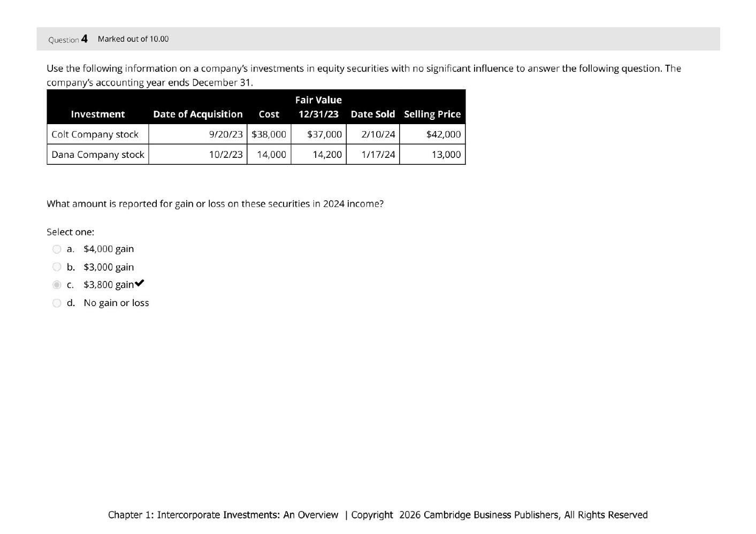This screenshot has height=534, width=756.
Task: Click the 10/2/23 acquisition date cell
Action: coord(198,155)
